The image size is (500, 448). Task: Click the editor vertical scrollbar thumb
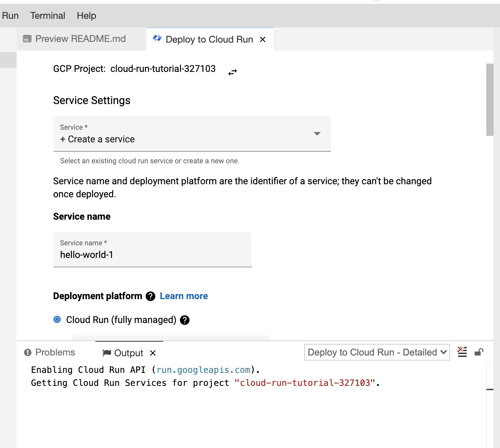point(490,100)
